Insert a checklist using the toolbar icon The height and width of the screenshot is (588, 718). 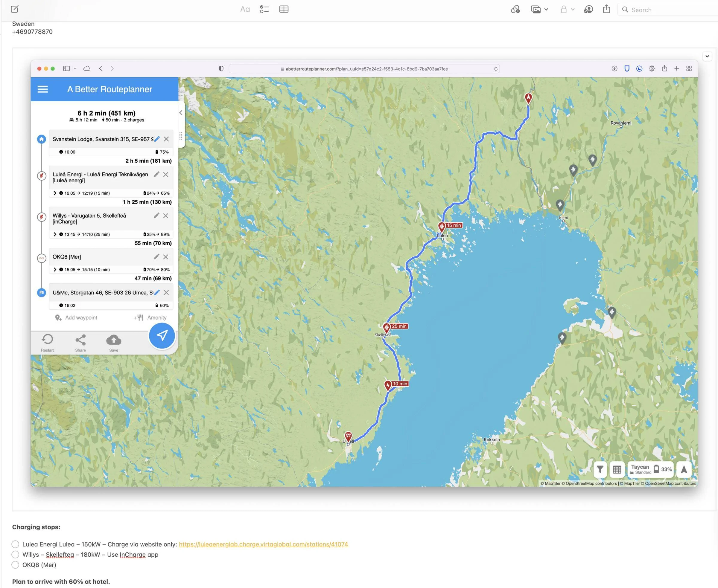(264, 10)
